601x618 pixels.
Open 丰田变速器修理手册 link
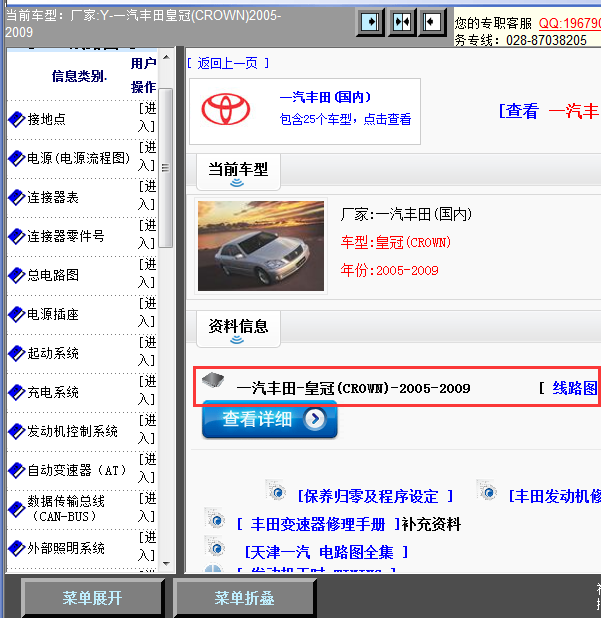pos(318,524)
